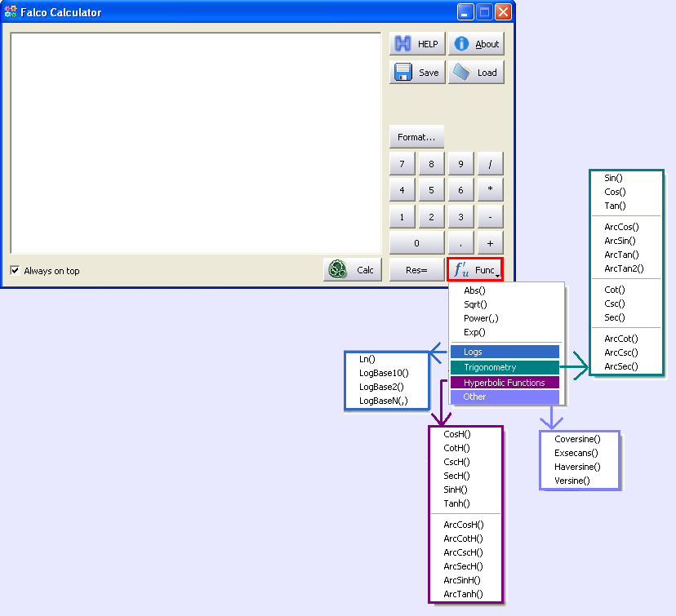
Task: Pick Coversine() from the Other list
Action: click(x=577, y=439)
